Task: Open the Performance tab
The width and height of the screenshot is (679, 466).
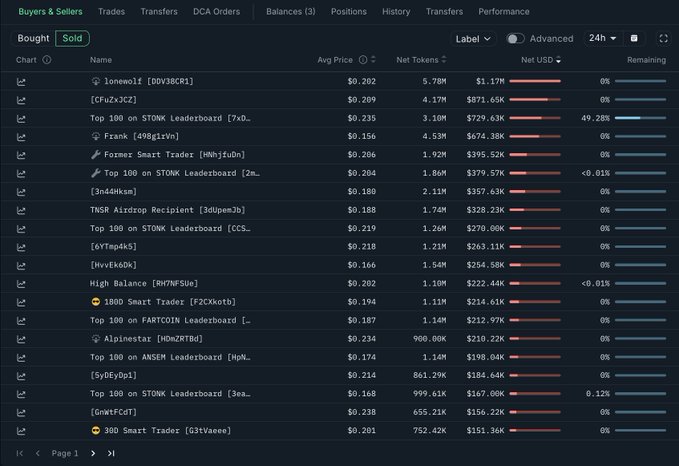Action: click(504, 12)
